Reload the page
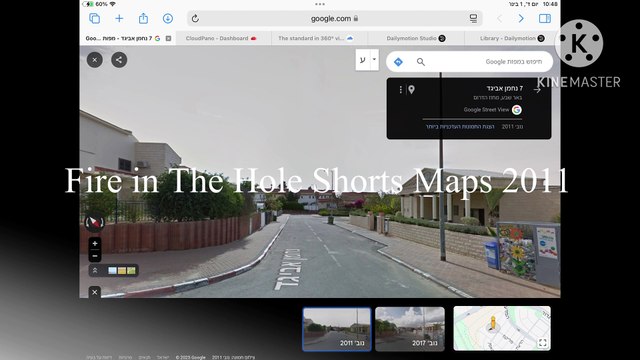The height and width of the screenshot is (360, 640). click(195, 18)
